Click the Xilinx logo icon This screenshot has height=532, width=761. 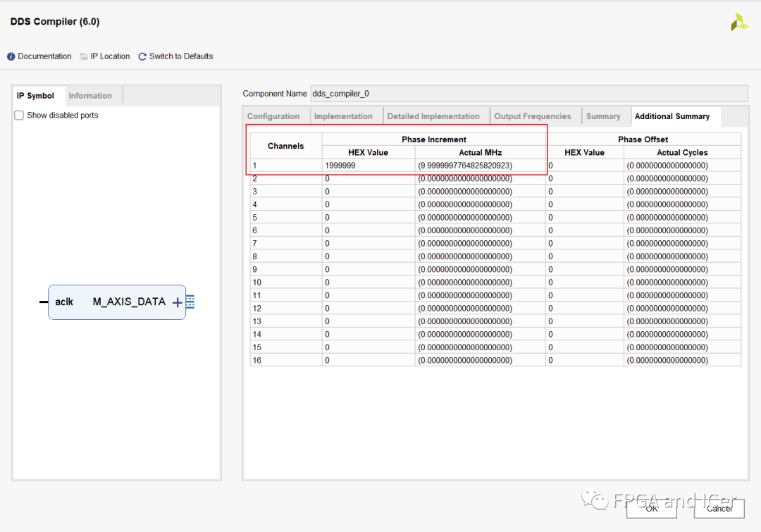click(740, 22)
